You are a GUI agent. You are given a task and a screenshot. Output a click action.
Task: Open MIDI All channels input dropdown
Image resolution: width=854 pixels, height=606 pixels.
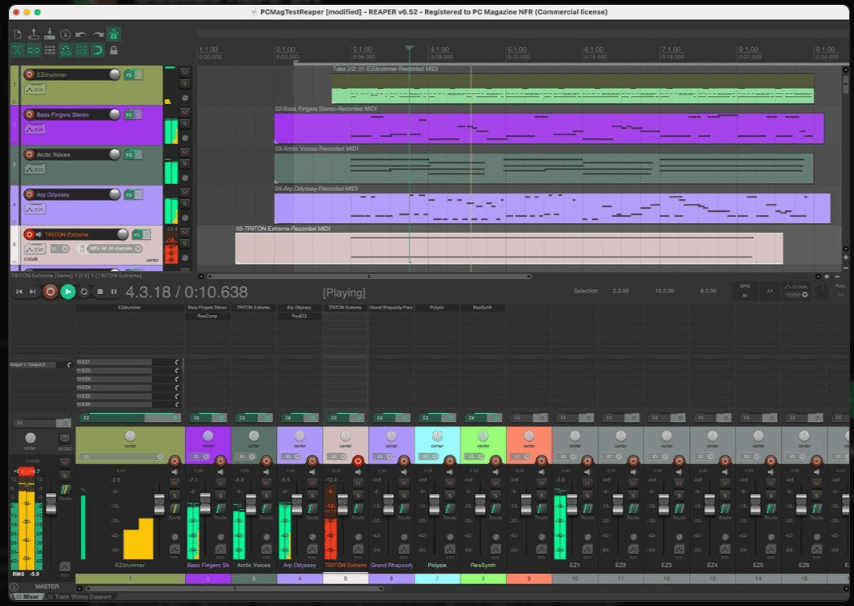click(115, 249)
